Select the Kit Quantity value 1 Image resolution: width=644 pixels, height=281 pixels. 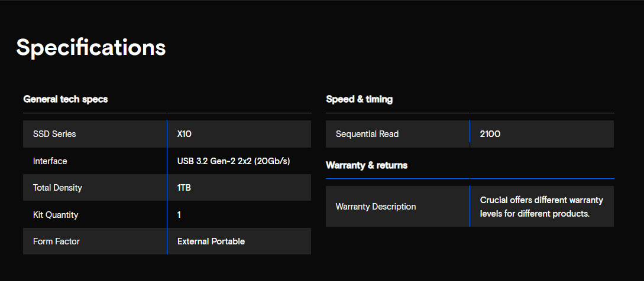click(179, 214)
